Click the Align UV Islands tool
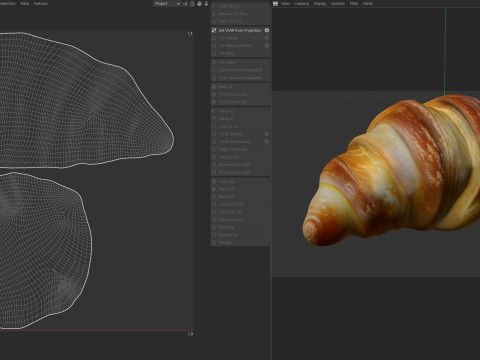 (x=240, y=149)
